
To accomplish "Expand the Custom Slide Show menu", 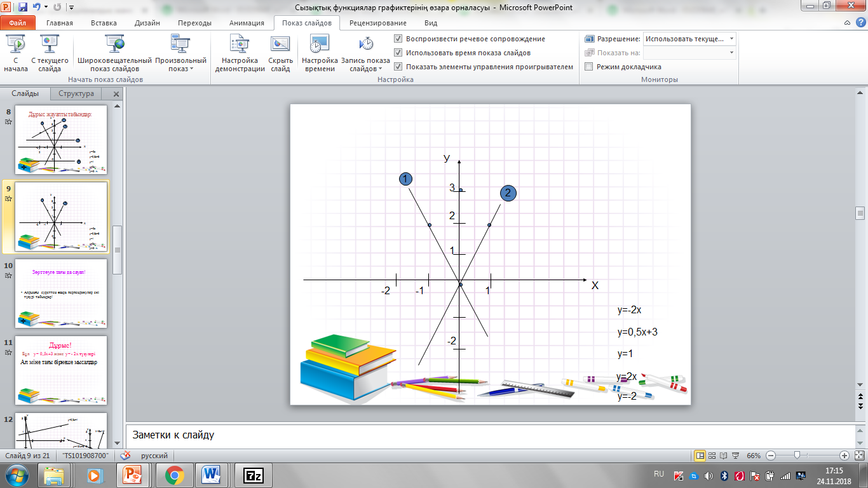I will (x=181, y=65).
